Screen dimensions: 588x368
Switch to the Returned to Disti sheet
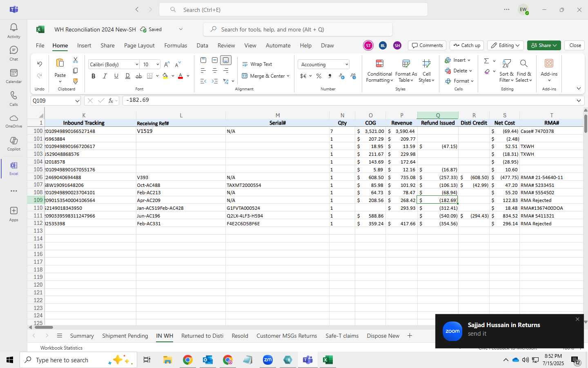(202, 336)
